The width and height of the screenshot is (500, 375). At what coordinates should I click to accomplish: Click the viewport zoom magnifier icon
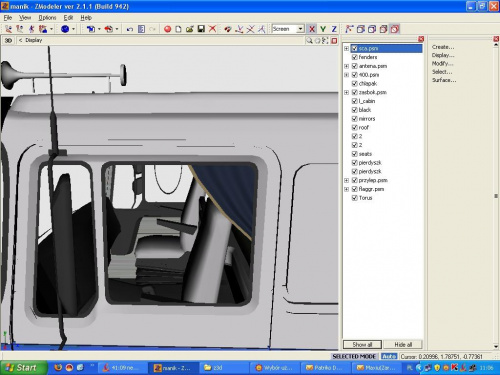[310, 41]
